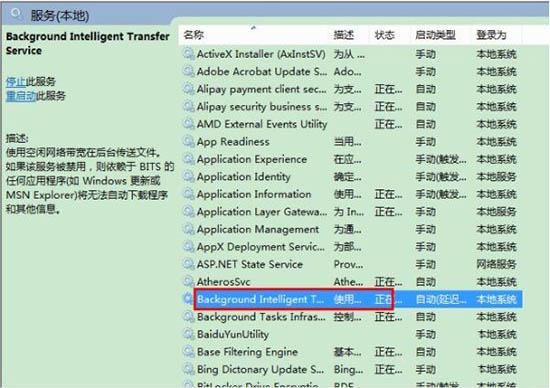Screen dimensions: 550x388
Task: Click Prov... description of ASP.NET State Service
Action: tap(348, 265)
